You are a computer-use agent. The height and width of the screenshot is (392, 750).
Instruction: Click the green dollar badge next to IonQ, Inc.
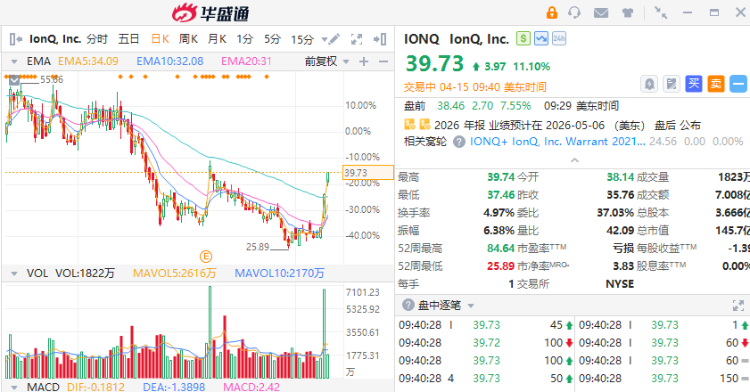pos(523,38)
